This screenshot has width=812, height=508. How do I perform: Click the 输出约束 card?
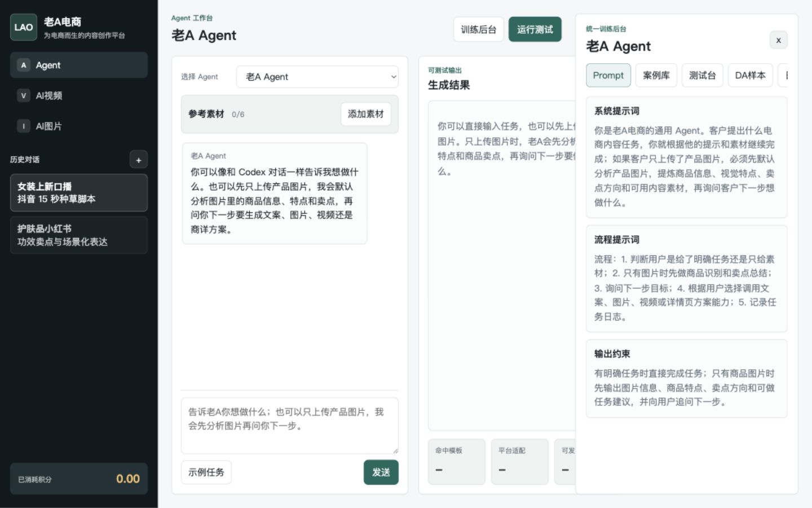(687, 379)
